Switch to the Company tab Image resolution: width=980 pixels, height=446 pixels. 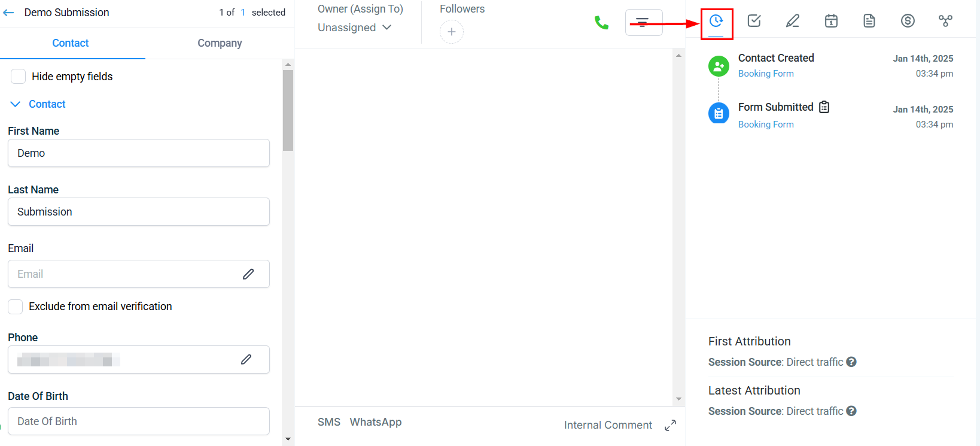(220, 43)
